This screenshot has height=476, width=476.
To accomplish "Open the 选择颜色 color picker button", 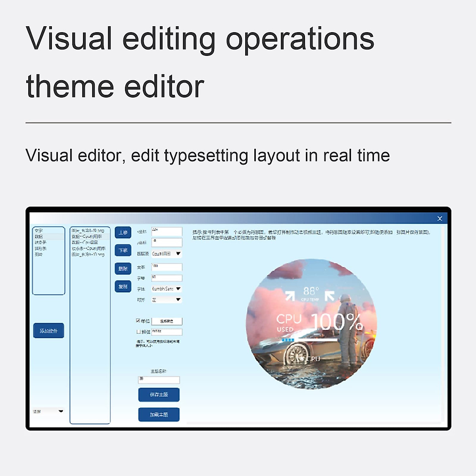I will click(167, 321).
